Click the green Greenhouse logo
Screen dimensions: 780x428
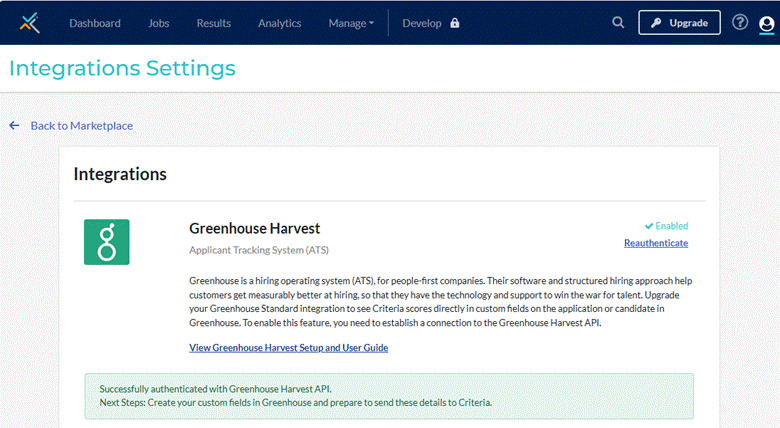pos(106,242)
